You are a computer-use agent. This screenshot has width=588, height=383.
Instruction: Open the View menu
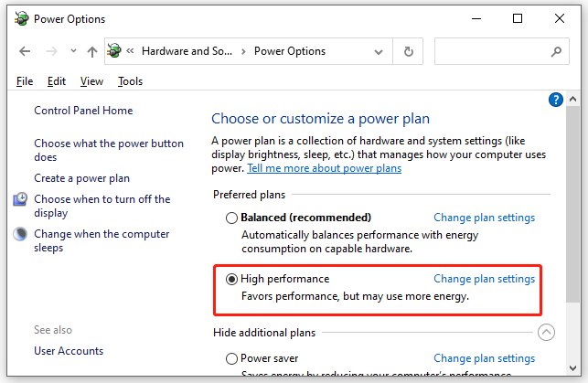(x=91, y=81)
